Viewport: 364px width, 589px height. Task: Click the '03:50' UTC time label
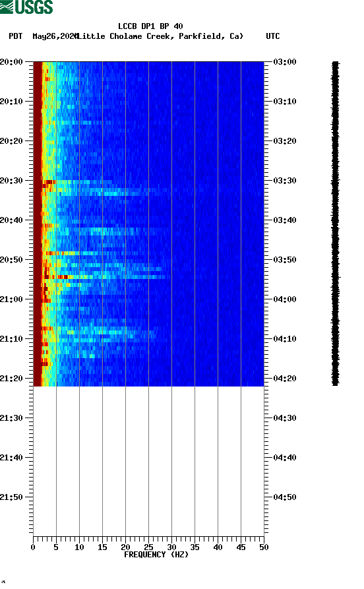(285, 260)
